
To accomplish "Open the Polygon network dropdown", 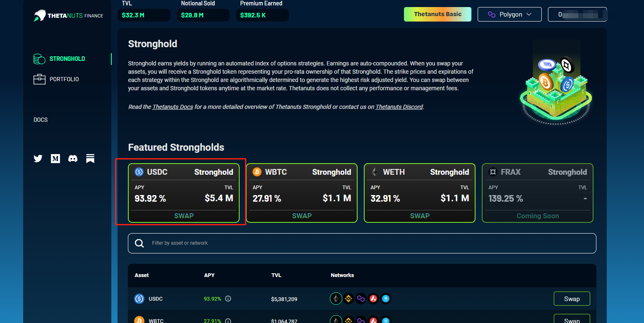I will 509,14.
